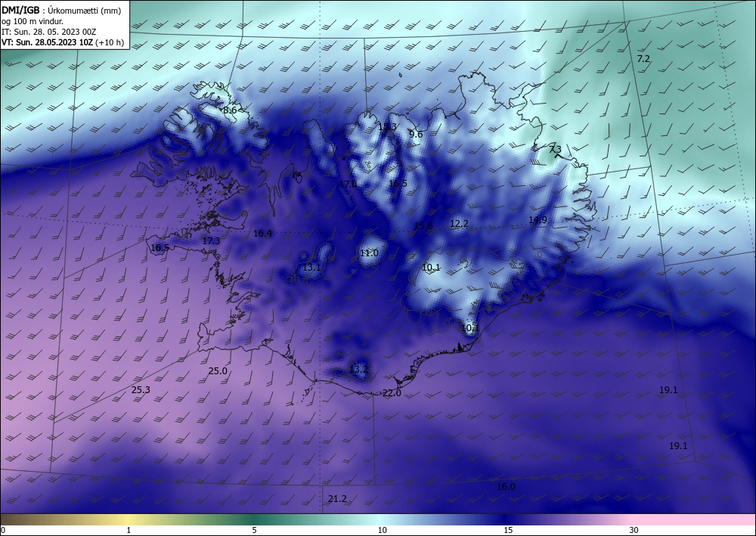Click the 1 tick on the color scale
Viewport: 756px width, 536px height.
(129, 530)
